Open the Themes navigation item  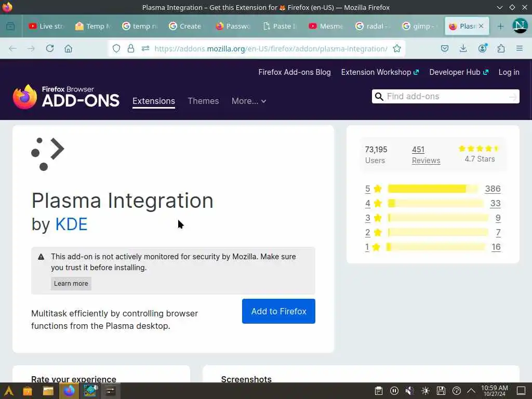click(x=203, y=101)
